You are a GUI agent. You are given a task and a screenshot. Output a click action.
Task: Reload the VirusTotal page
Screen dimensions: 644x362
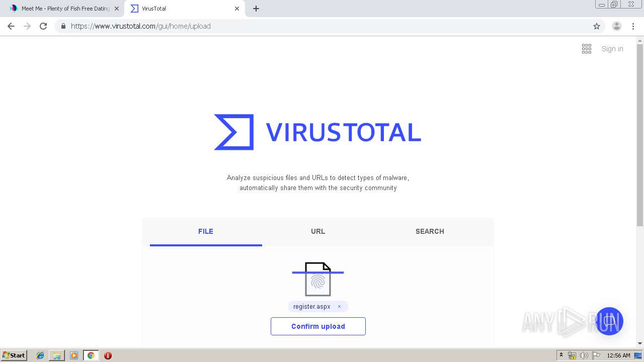[43, 26]
